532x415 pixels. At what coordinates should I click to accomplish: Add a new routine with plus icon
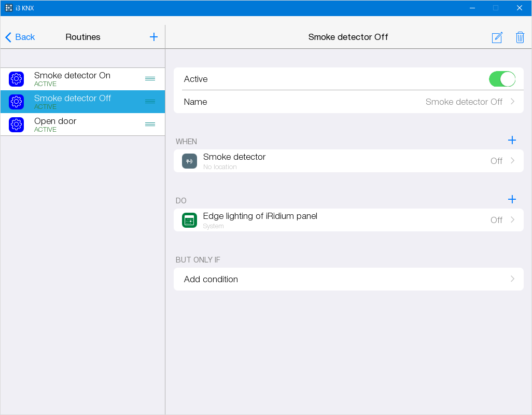pyautogui.click(x=153, y=37)
